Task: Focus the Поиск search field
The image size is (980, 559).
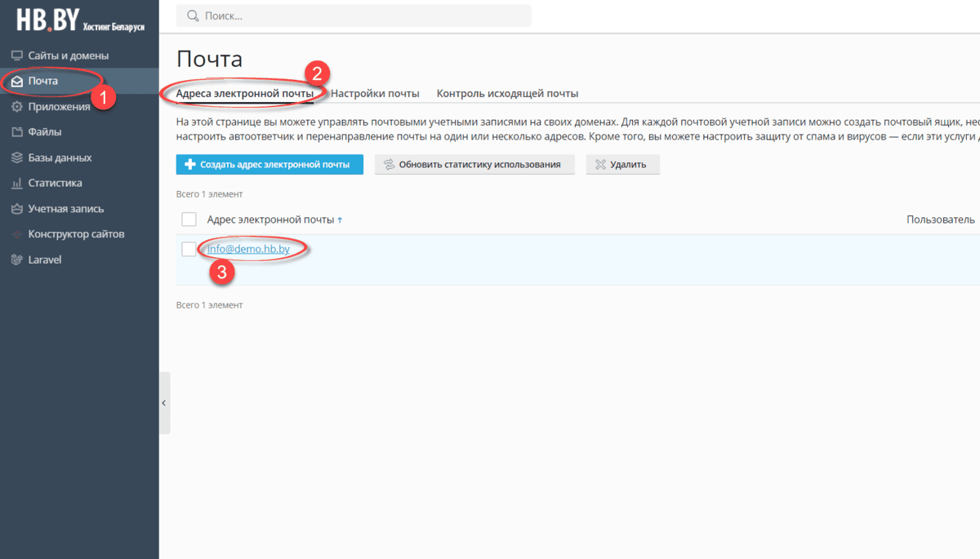Action: pos(359,16)
